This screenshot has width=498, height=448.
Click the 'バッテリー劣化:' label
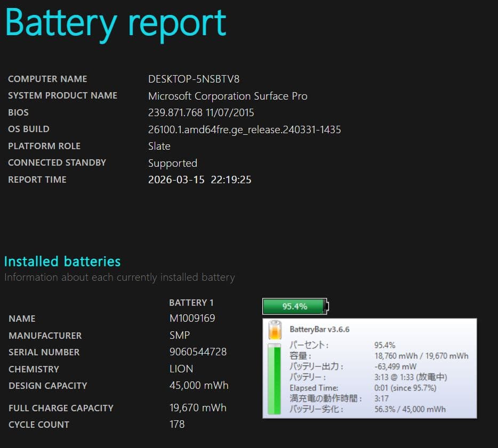316,409
